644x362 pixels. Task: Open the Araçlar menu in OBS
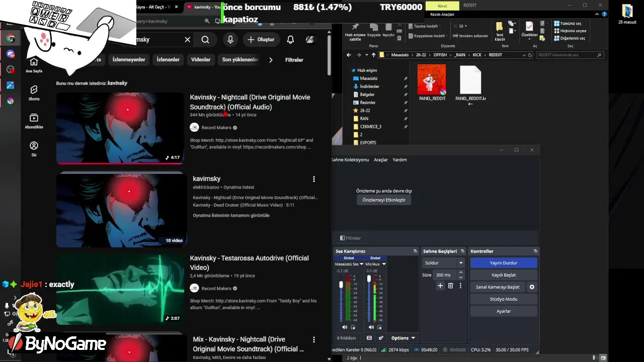click(381, 160)
